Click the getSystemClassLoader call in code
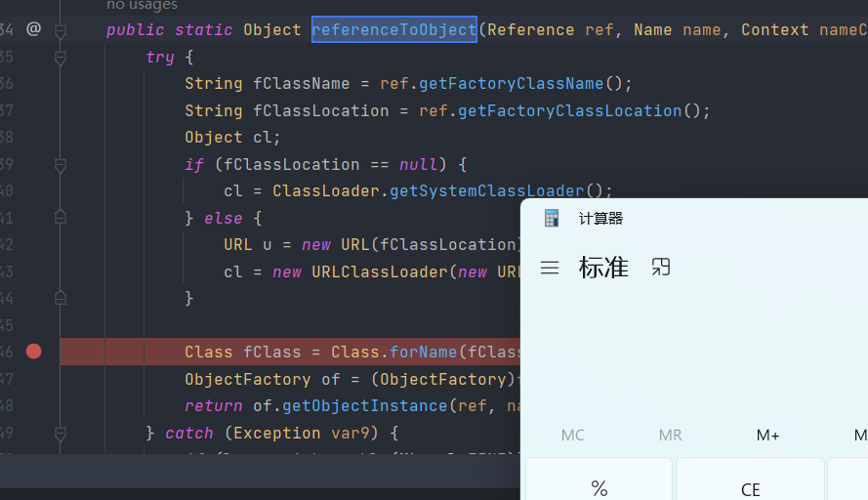868x500 pixels. tap(486, 190)
